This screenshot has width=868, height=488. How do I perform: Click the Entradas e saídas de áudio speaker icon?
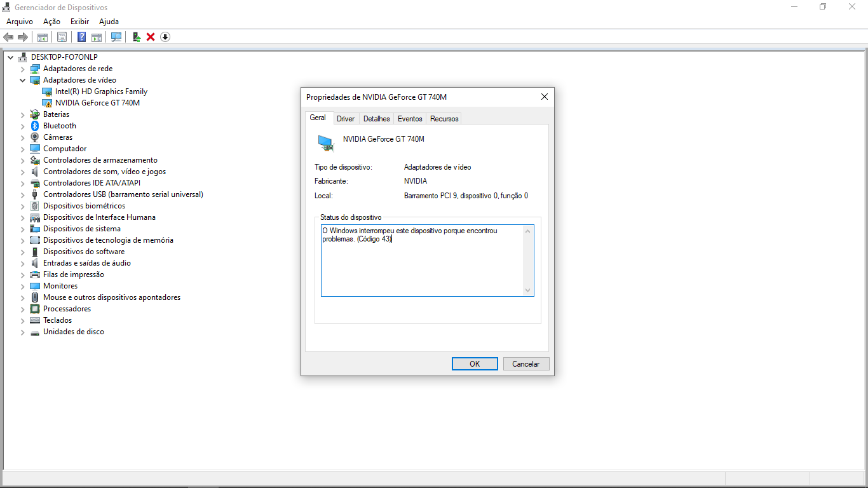point(35,263)
